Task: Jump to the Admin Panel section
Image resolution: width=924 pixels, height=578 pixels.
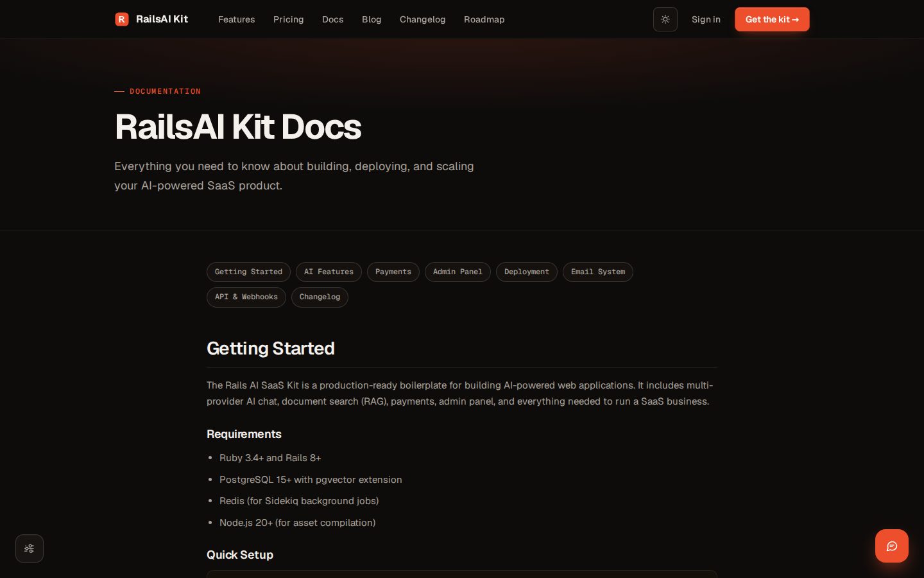Action: [458, 272]
